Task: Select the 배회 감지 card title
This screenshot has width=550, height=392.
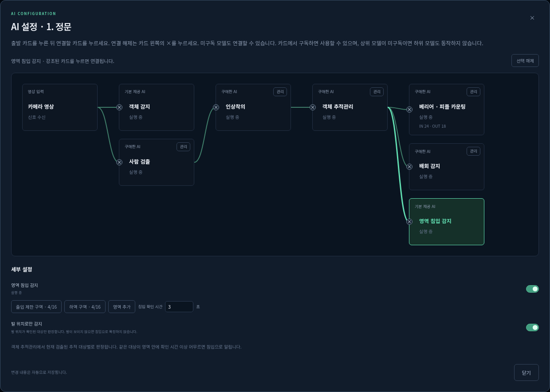Action: [x=429, y=166]
